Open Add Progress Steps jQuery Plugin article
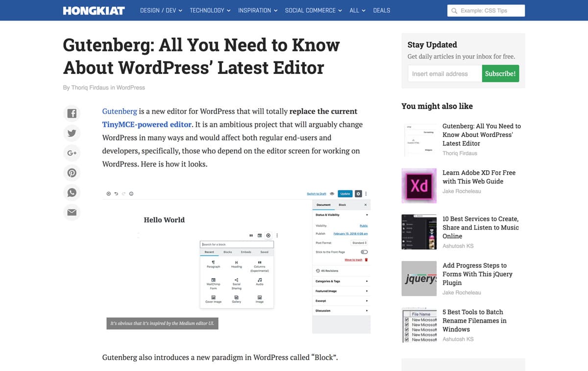 (477, 274)
